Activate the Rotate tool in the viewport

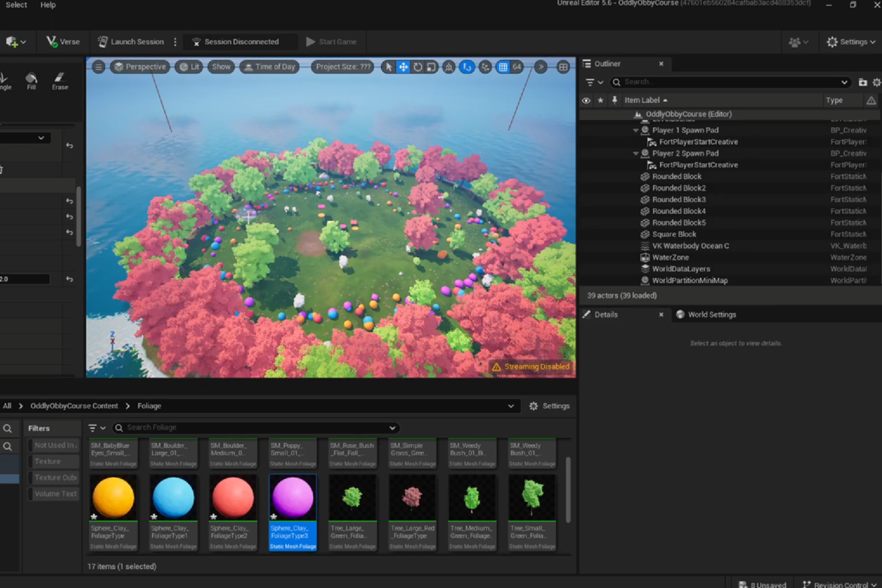(x=419, y=66)
